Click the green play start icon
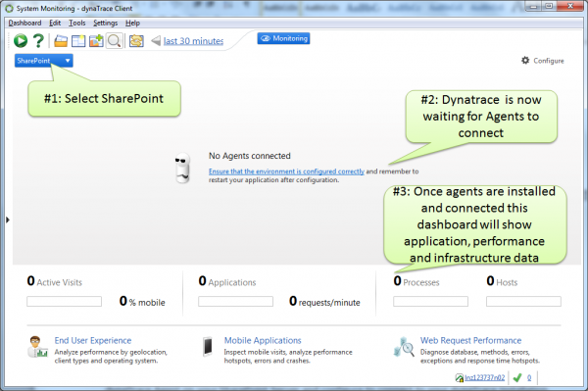 tap(21, 40)
